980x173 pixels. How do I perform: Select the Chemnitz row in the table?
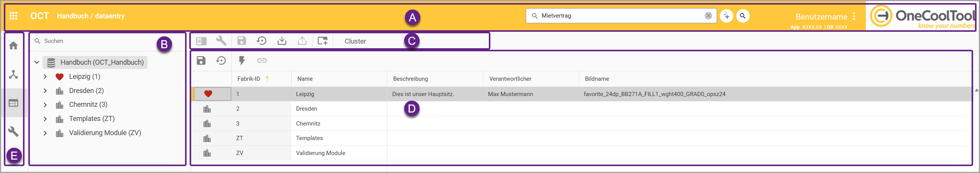click(582, 124)
